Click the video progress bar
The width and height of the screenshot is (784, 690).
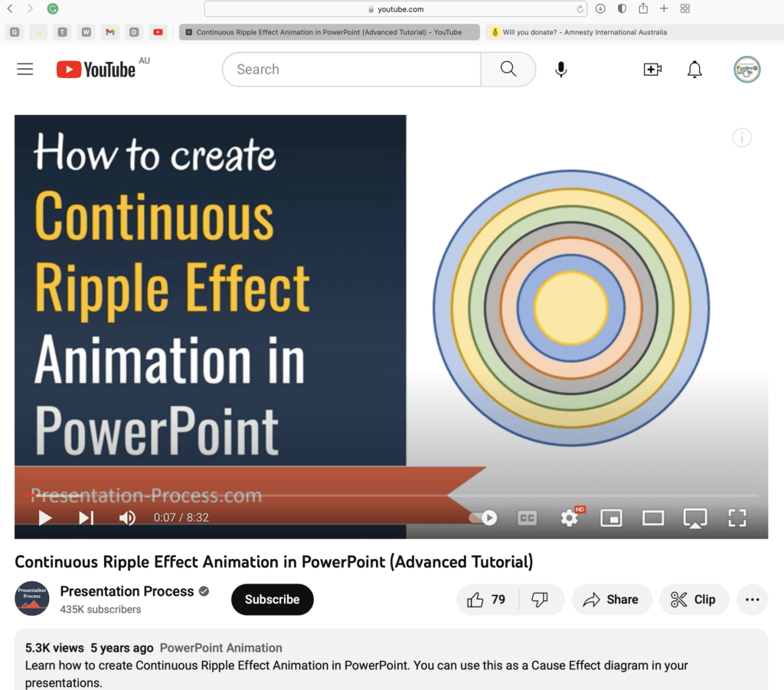point(383,495)
